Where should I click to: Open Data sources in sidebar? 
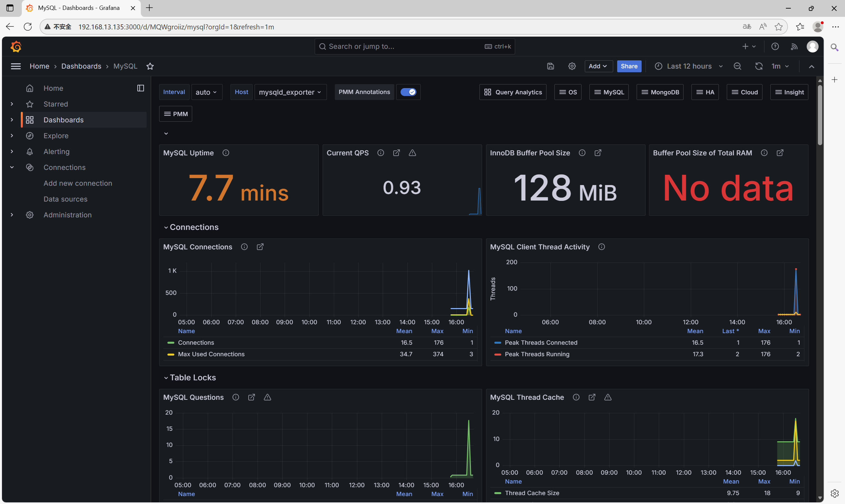65,199
